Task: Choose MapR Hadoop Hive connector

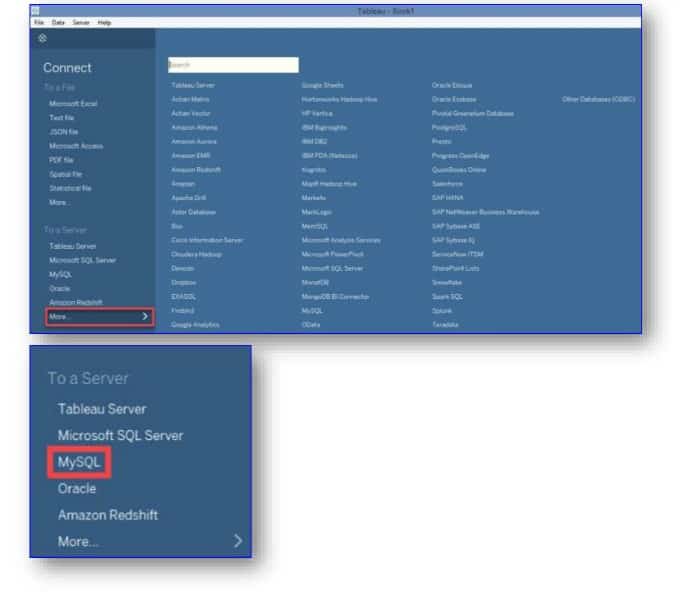Action: (329, 184)
